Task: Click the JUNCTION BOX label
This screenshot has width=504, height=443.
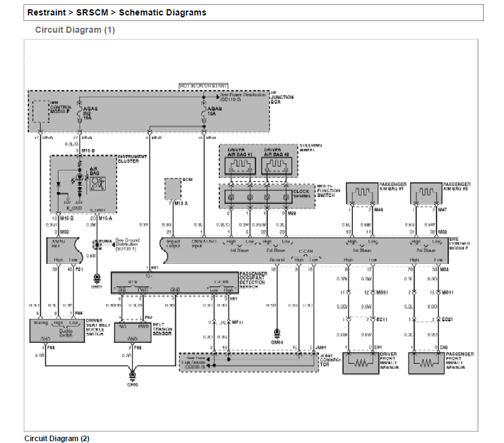Action: click(282, 99)
